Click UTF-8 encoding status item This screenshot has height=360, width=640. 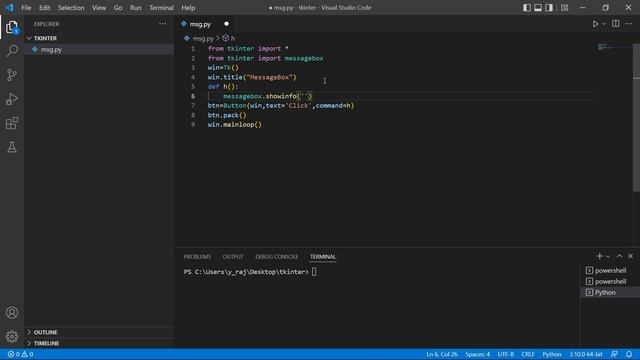(x=506, y=354)
